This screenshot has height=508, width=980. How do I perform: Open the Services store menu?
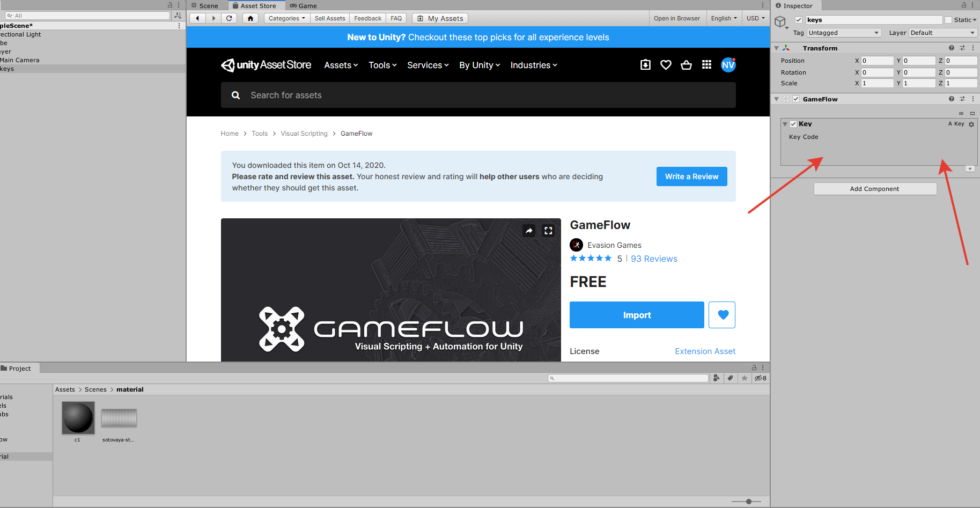[x=428, y=65]
